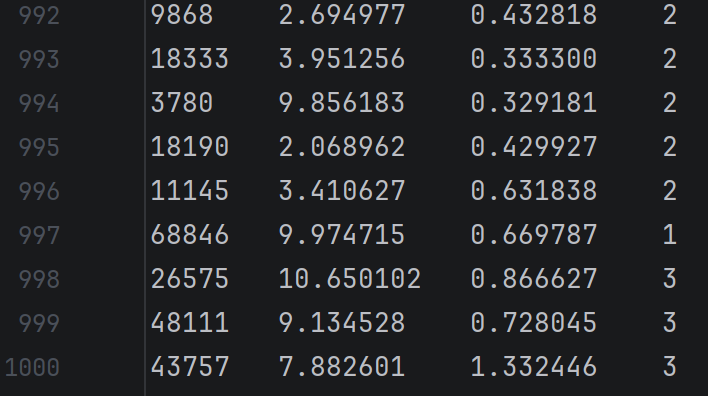
Task: Click value 43757 on line 1000
Action: coord(190,366)
